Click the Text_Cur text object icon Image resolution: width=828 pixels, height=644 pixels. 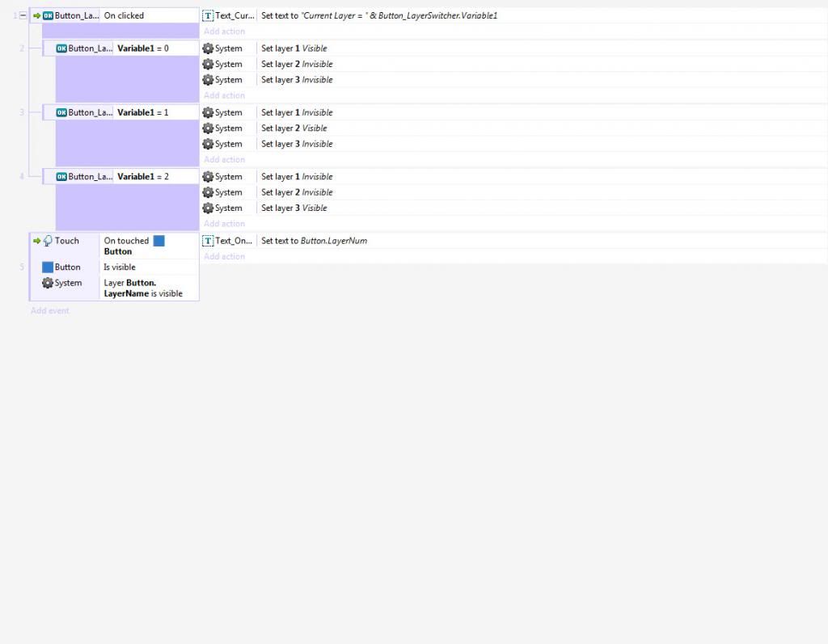point(208,15)
